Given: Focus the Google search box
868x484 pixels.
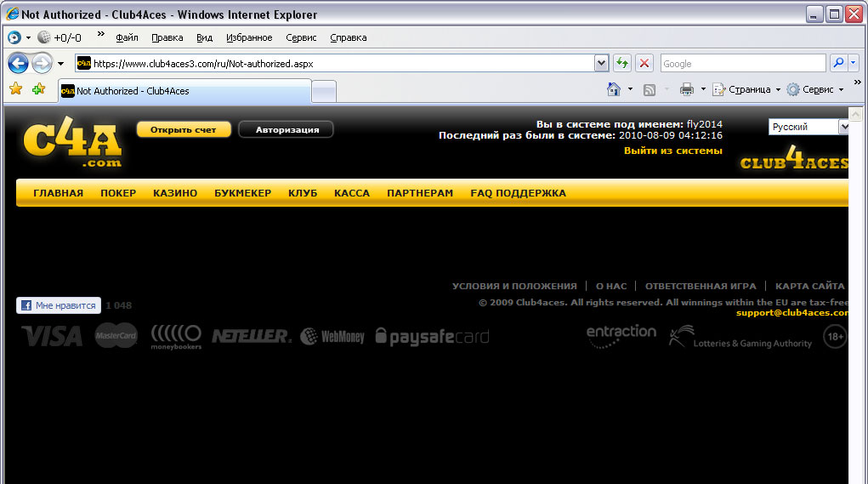Looking at the screenshot, I should (x=742, y=63).
